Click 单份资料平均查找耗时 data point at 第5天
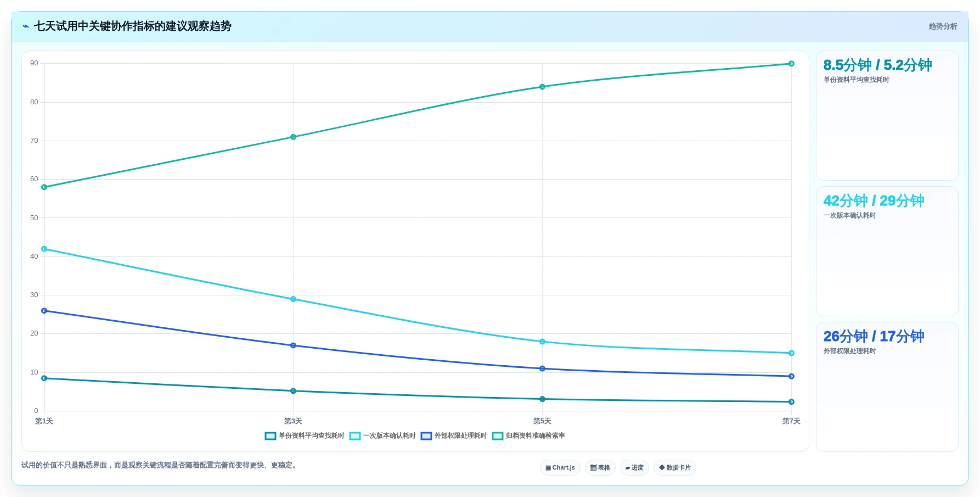Image resolution: width=980 pixels, height=497 pixels. point(542,399)
